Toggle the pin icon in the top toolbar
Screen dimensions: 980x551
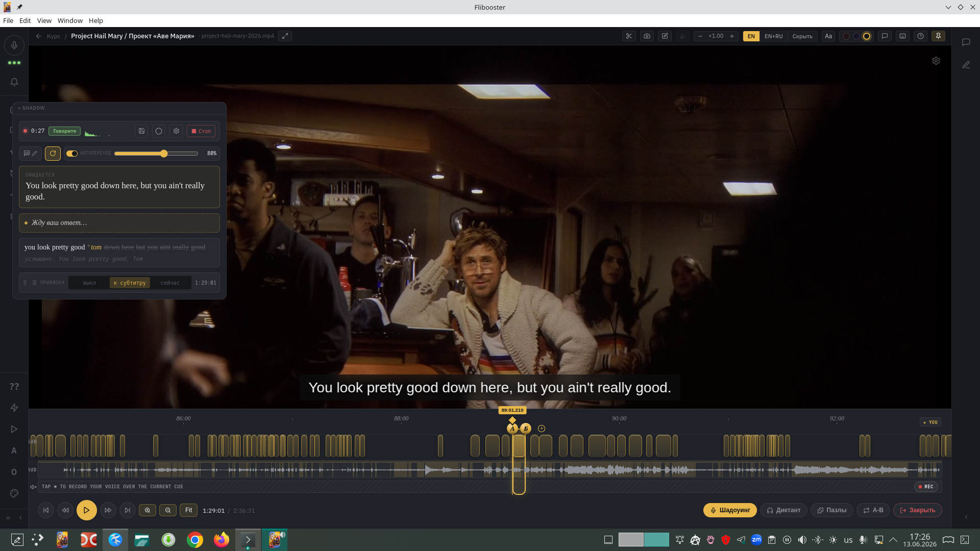coord(938,36)
